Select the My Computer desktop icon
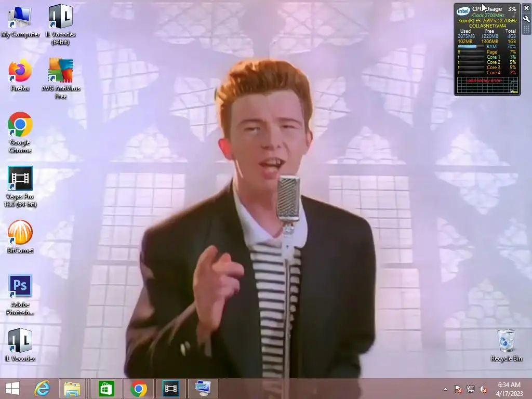Screen dimensions: 532x399 (x=20, y=22)
